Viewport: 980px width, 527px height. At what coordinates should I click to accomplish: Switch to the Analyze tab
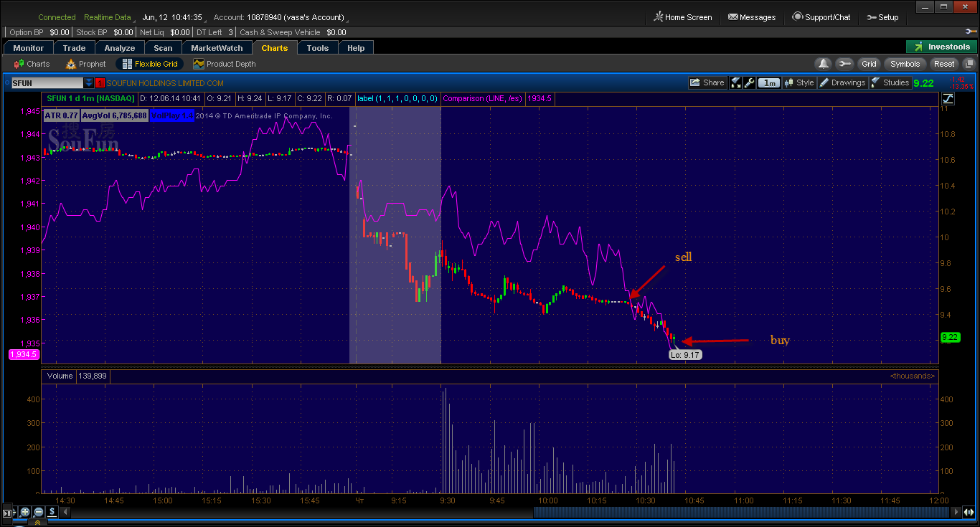click(x=120, y=48)
